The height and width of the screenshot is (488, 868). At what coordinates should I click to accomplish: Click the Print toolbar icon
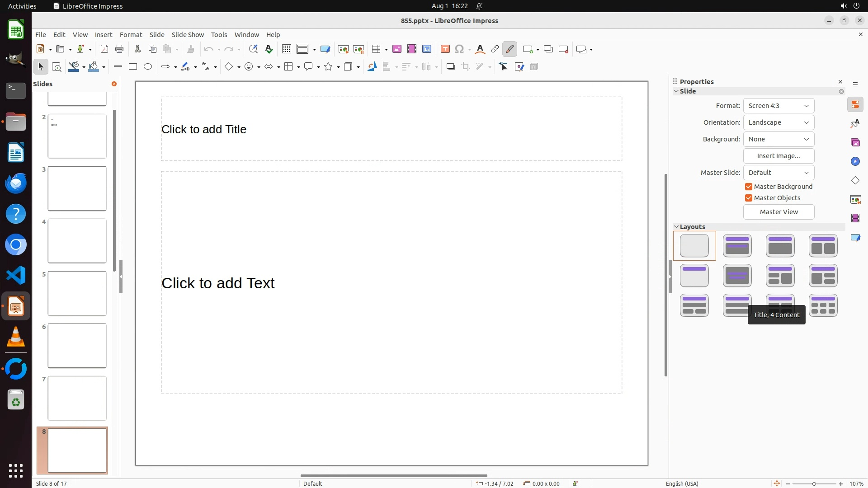tap(119, 49)
